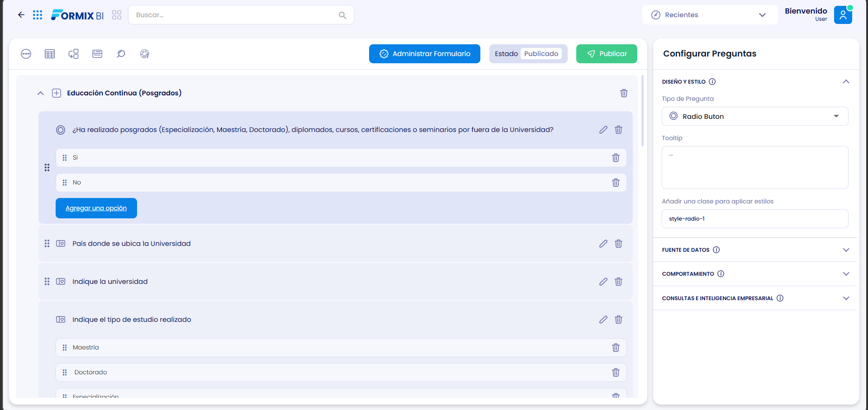This screenshot has width=868, height=410.
Task: Edit the País donde se ubica la Universidad question
Action: tap(603, 244)
